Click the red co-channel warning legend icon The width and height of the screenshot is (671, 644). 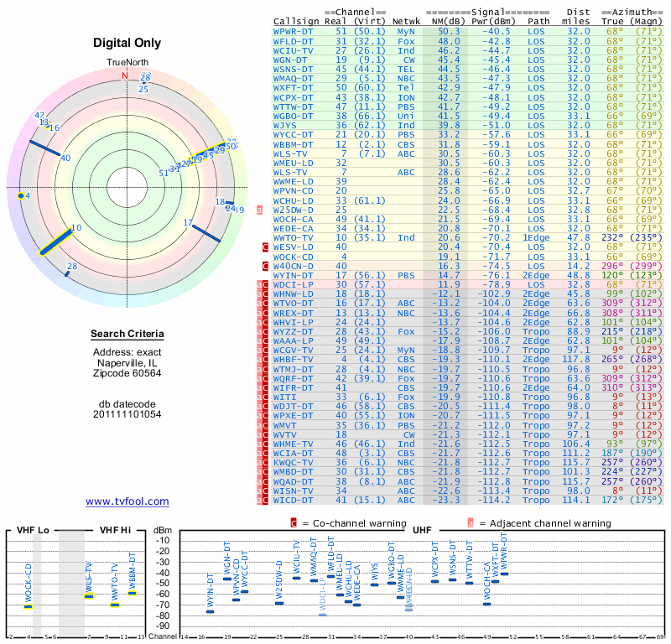[294, 523]
